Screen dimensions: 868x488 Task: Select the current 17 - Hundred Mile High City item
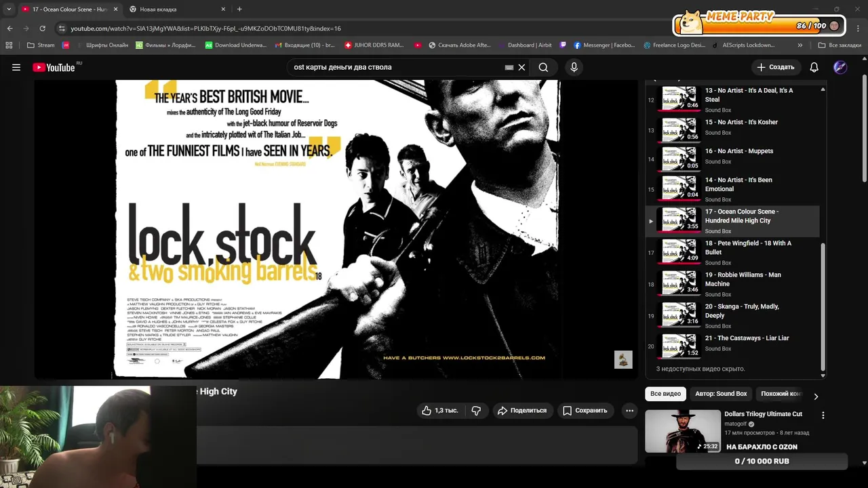click(x=732, y=220)
